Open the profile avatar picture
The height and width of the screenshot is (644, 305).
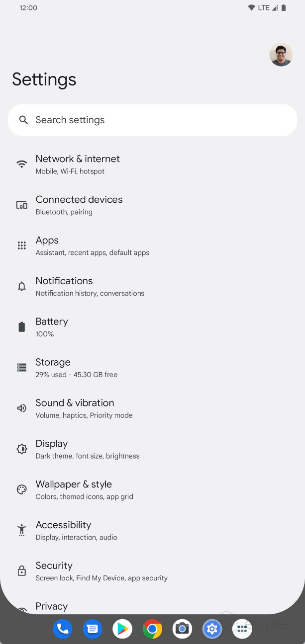(x=281, y=55)
